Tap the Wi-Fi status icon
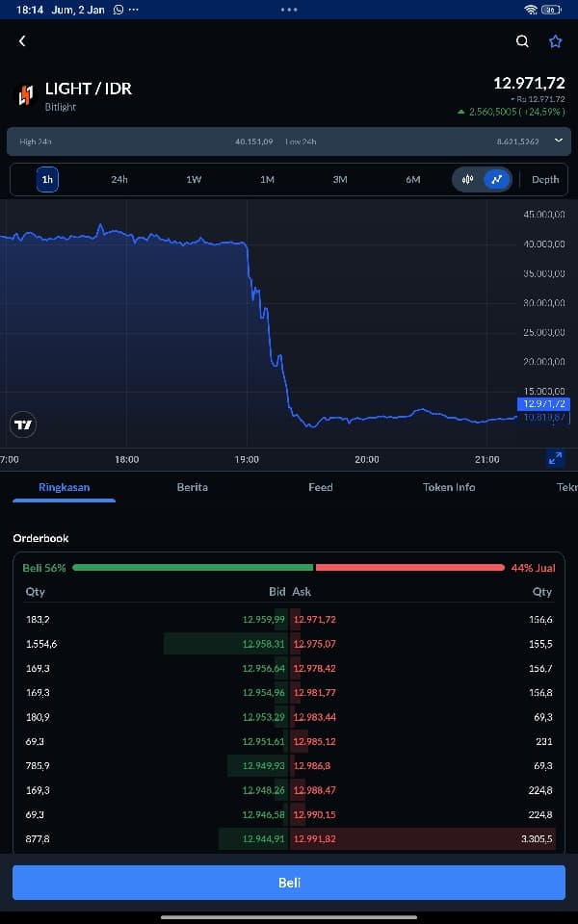The width and height of the screenshot is (578, 924). coord(531,10)
